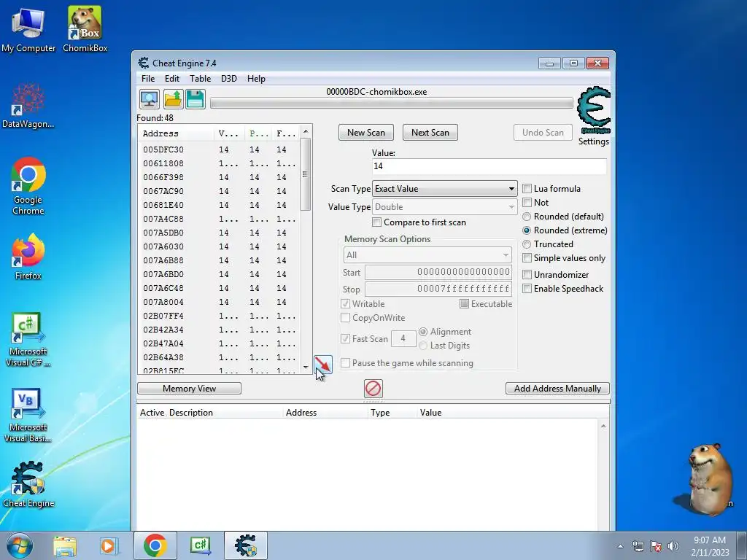Select address row 007A6BD0

(220, 274)
